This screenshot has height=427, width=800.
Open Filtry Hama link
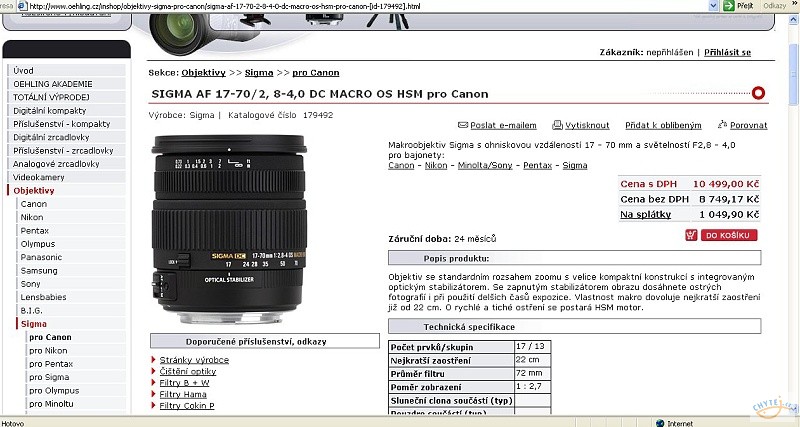click(183, 394)
